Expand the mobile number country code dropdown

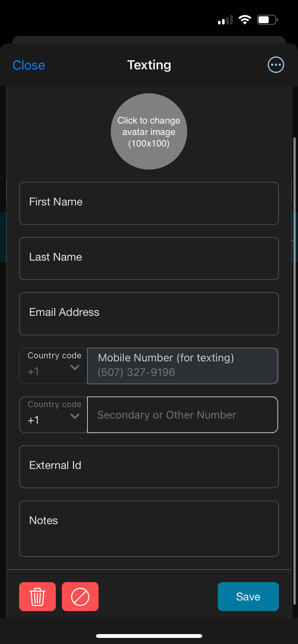point(53,366)
